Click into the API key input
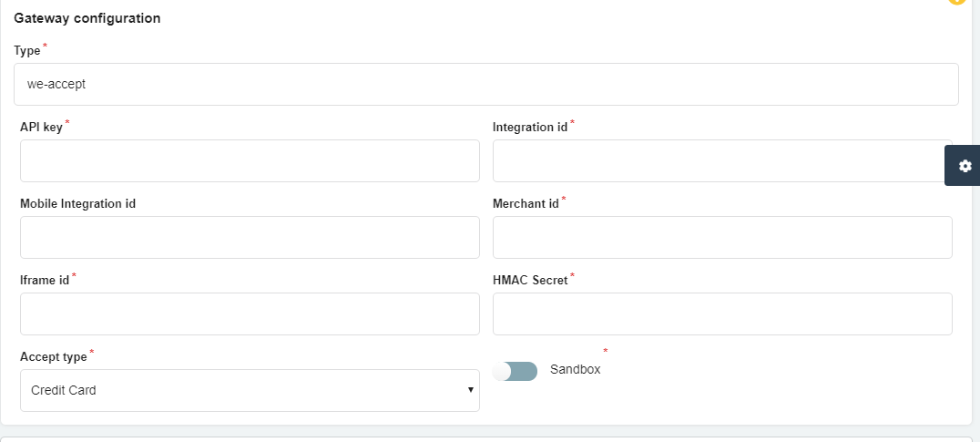The image size is (980, 442). (x=250, y=160)
